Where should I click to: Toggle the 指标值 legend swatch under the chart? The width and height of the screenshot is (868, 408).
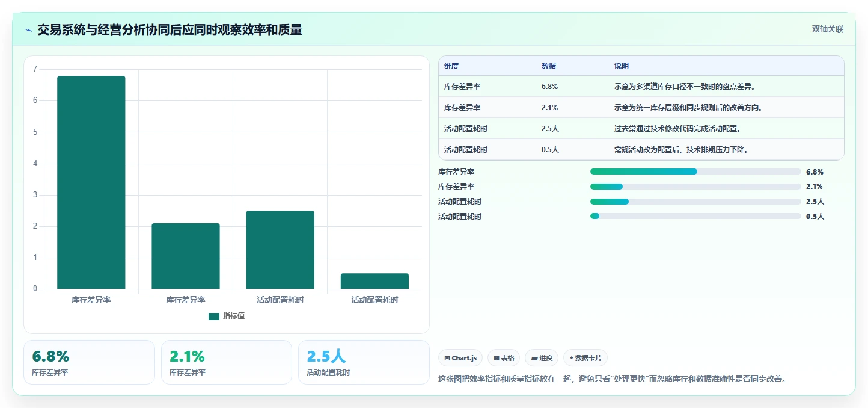pos(214,317)
